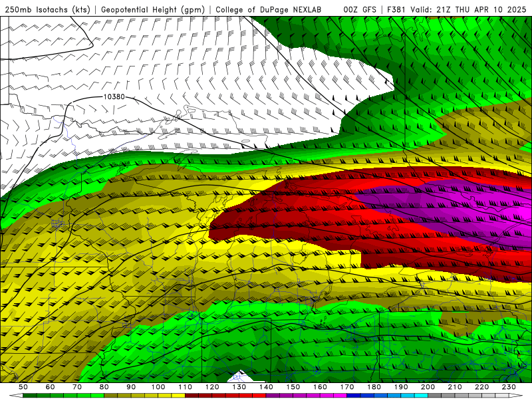532x399 pixels.
Task: Click the 50 knot legend label
Action: (x=23, y=387)
